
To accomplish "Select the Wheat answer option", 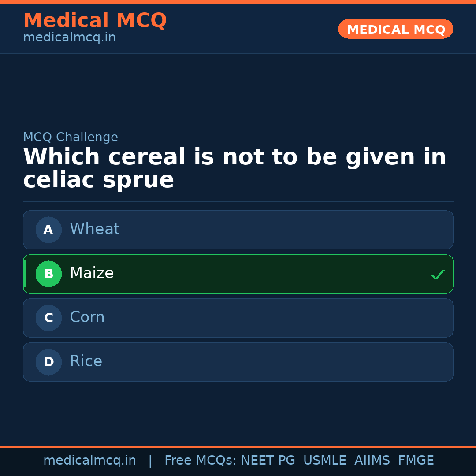I will (238, 230).
